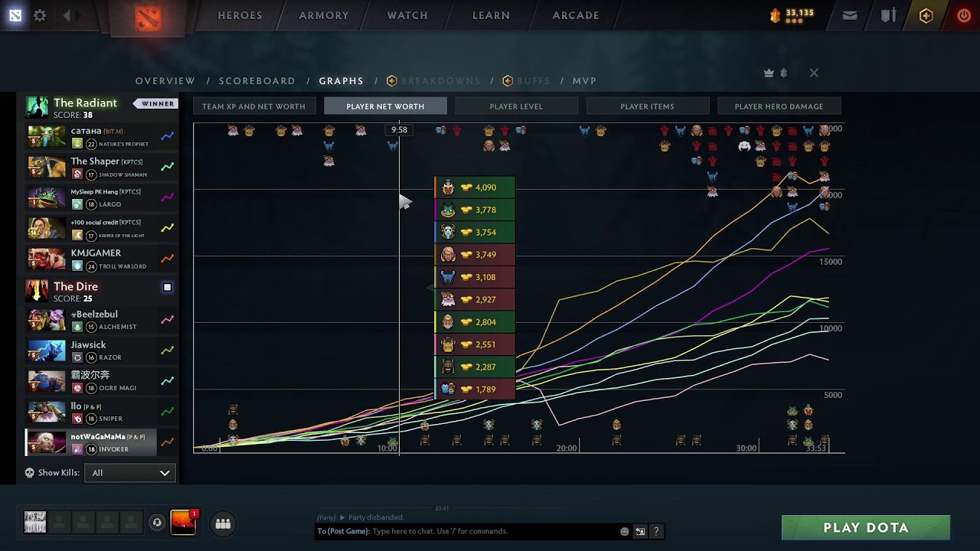Select Invoker hero portrait
This screenshot has width=980, height=551.
(47, 442)
